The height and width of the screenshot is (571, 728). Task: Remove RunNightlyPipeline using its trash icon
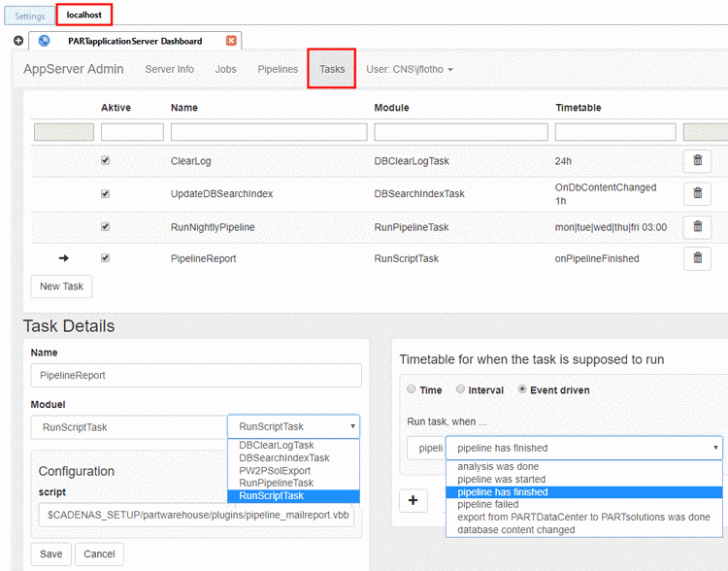[697, 226]
